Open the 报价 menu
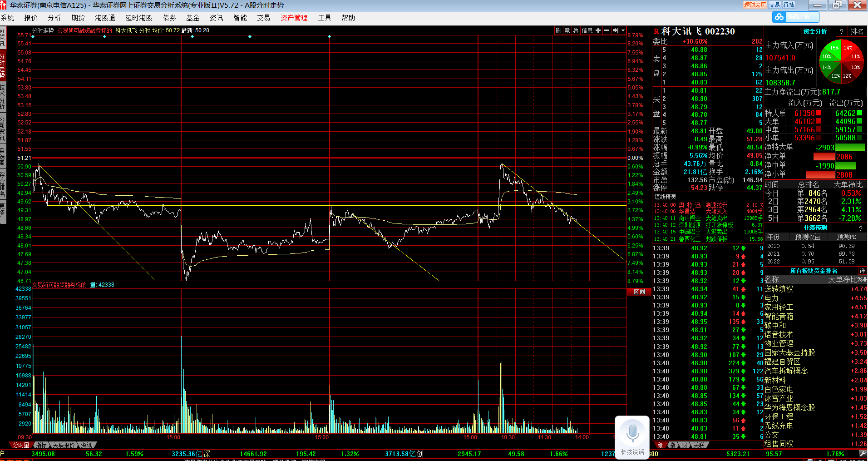 coord(31,18)
